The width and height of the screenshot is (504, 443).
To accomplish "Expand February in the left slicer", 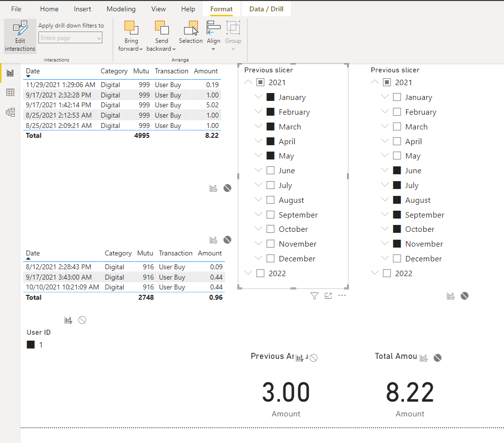I will (x=258, y=111).
